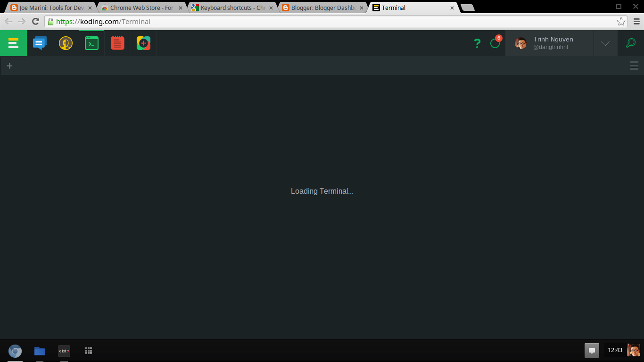Click the green SSL padlock icon
This screenshot has height=362, width=644.
point(50,21)
